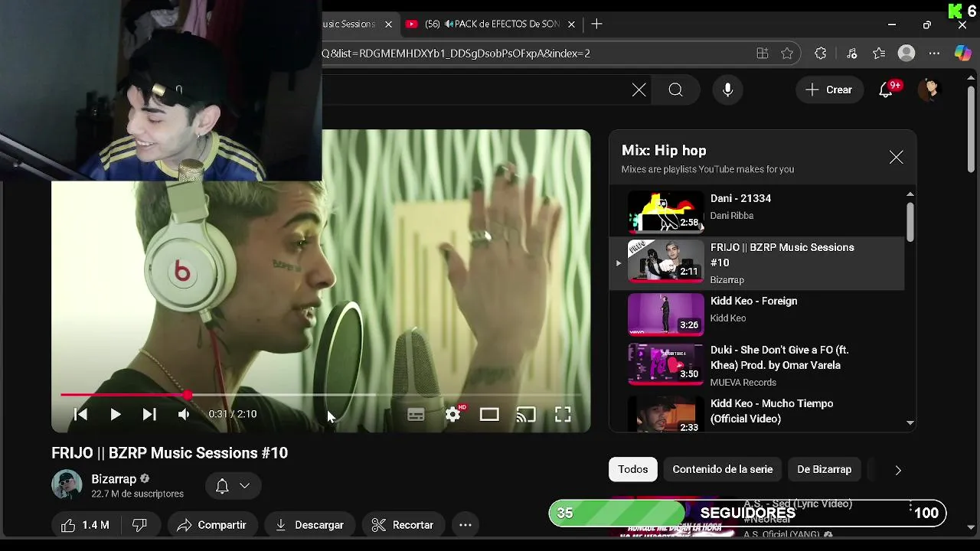
Task: Click the Recortar button
Action: [x=403, y=525]
